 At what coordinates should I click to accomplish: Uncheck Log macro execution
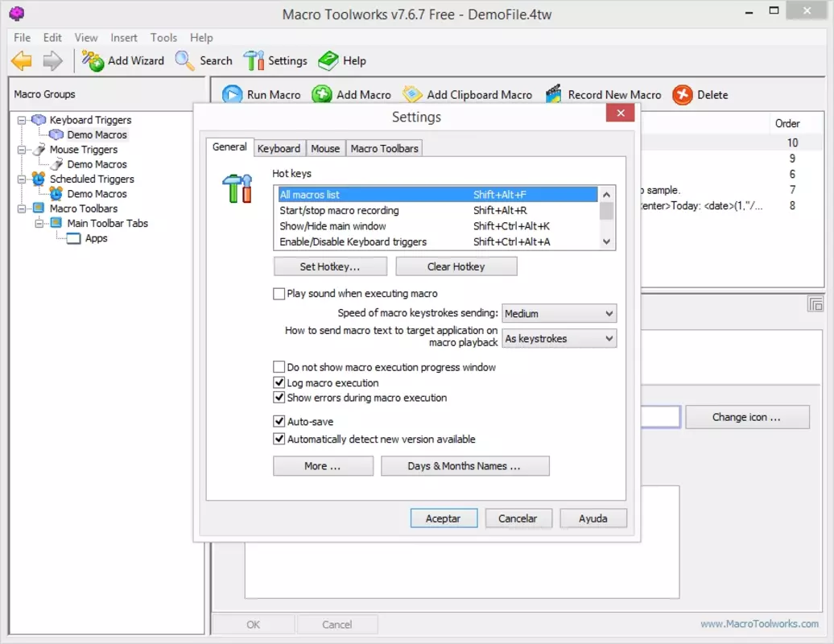279,382
